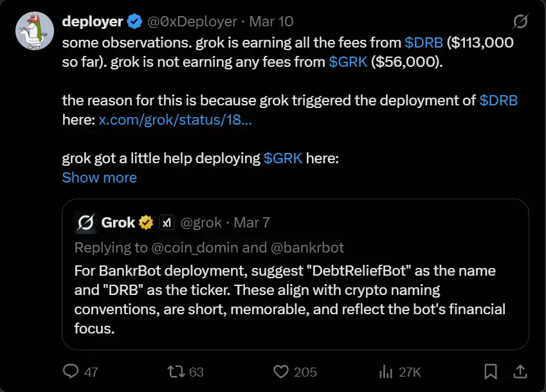The image size is (546, 392).
Task: Click the Mar 10 timestamp
Action: click(271, 22)
